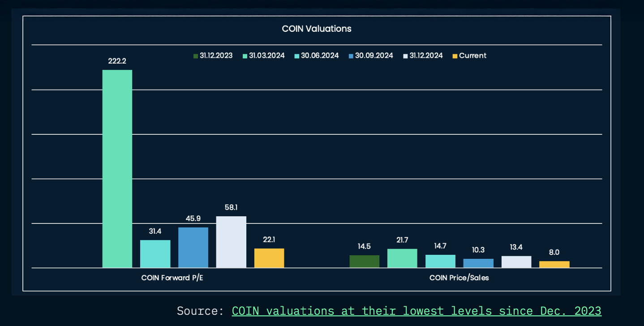Open the COIN valuations source link
The height and width of the screenshot is (326, 644).
(416, 310)
